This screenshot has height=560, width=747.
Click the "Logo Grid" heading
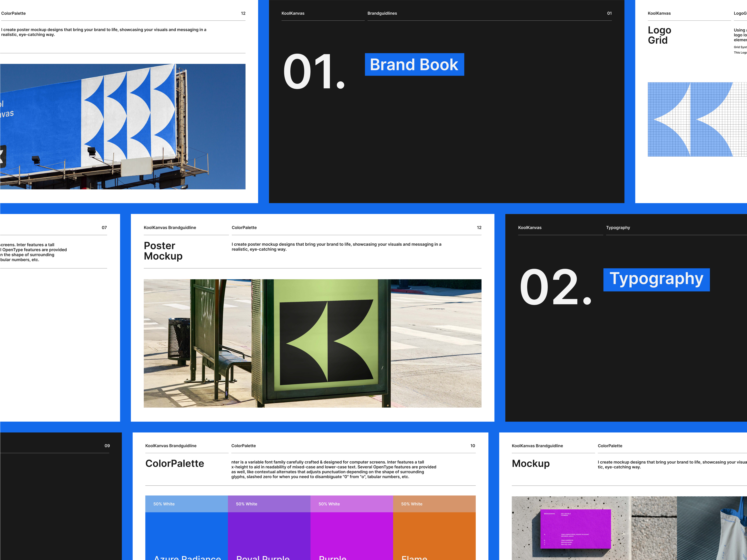(660, 35)
